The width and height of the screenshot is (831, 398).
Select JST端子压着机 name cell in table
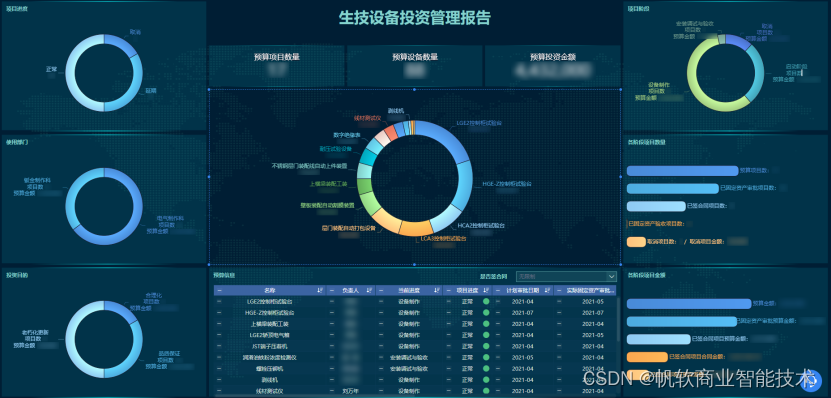coord(270,346)
